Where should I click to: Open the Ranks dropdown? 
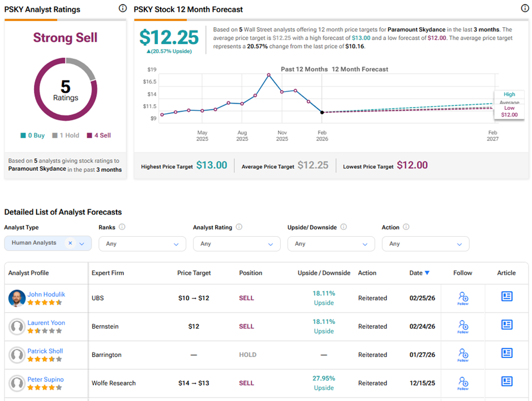tap(142, 244)
